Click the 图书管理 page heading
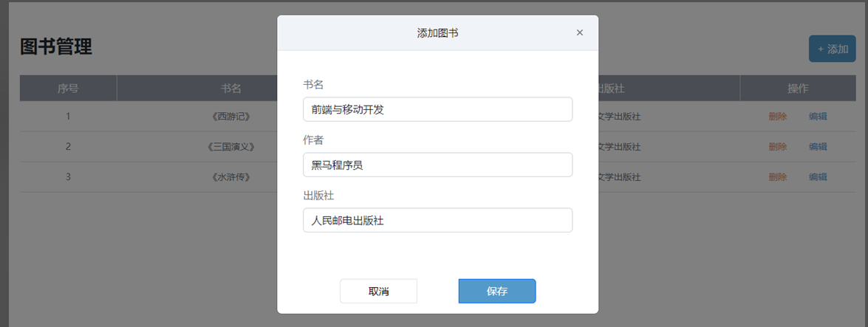This screenshot has height=327, width=868. 56,47
